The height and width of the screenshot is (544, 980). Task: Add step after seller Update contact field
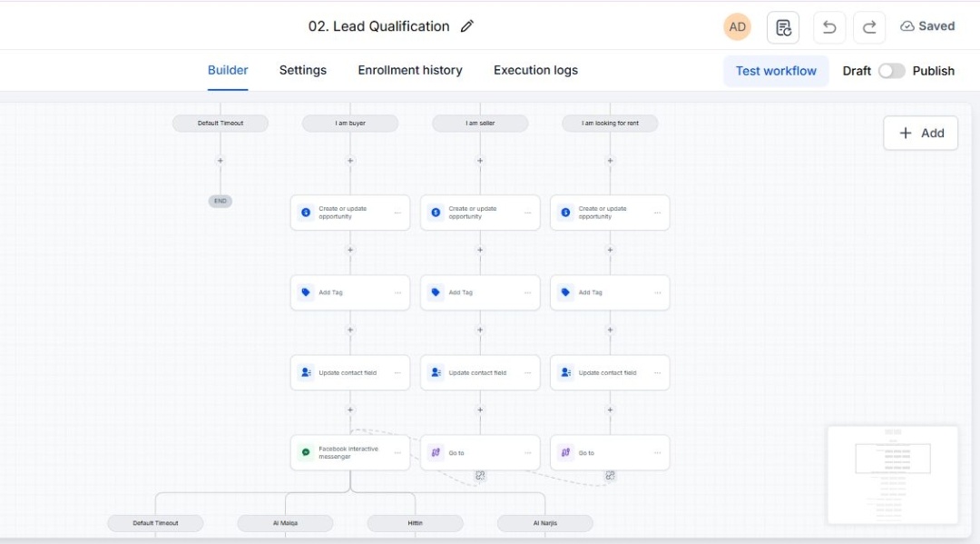(x=480, y=410)
